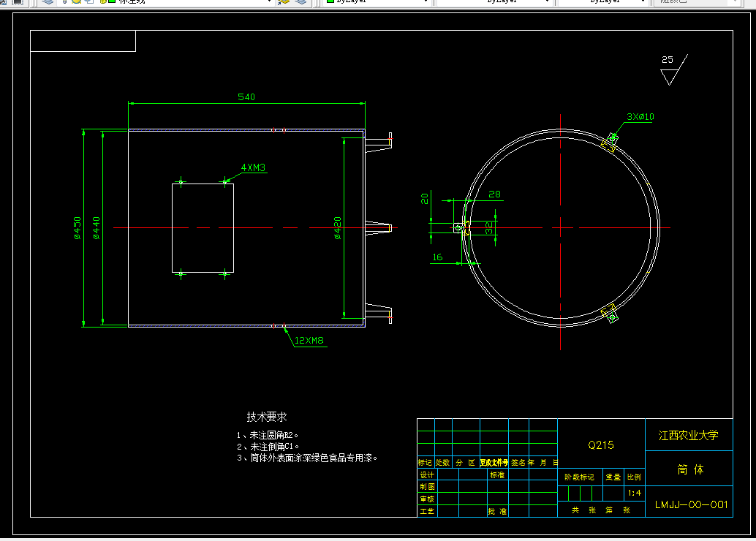Click the material text Q215
The image size is (756, 541).
coord(601,445)
